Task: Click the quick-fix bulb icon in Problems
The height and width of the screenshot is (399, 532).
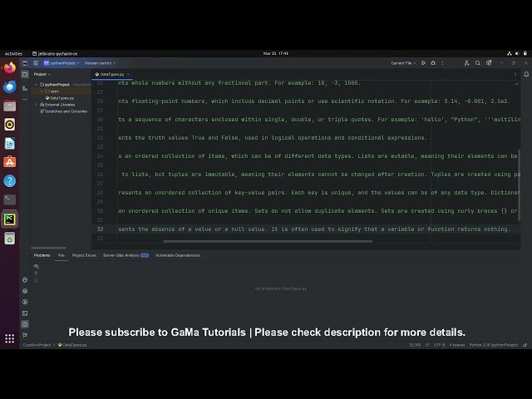Action: pyautogui.click(x=37, y=273)
